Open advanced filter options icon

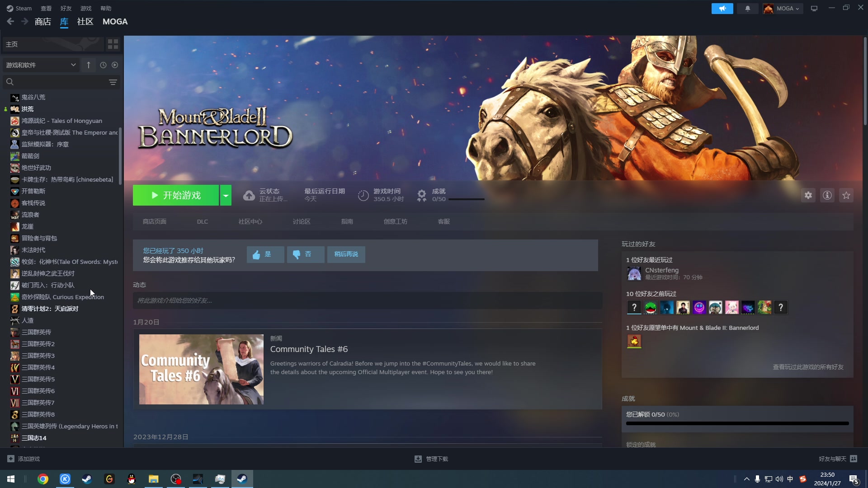point(113,82)
